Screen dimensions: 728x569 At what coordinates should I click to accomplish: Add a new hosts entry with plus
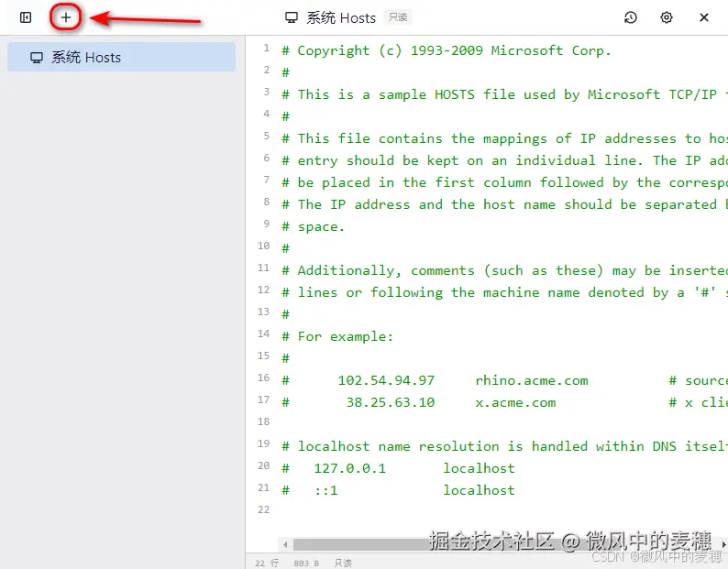(x=66, y=17)
